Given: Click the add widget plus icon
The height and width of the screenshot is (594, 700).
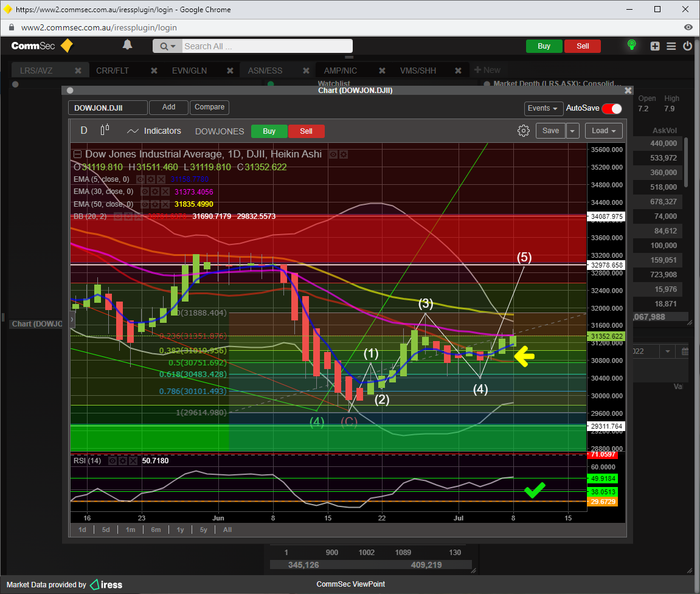Looking at the screenshot, I should (655, 46).
